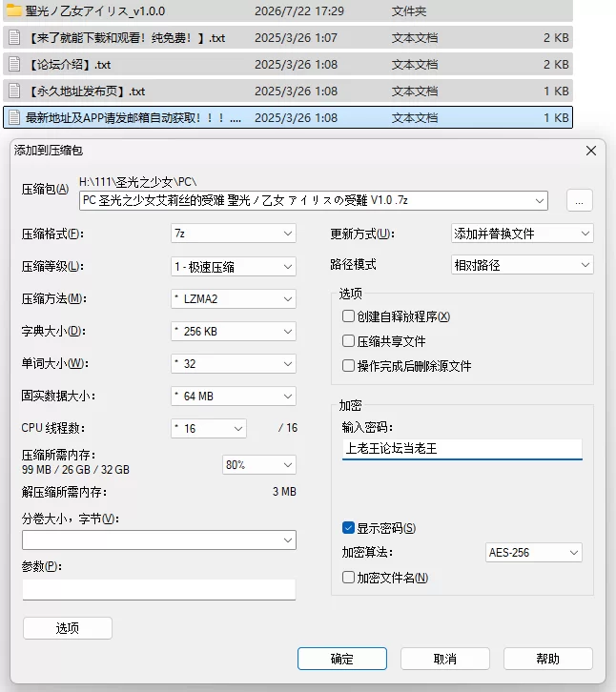Enable 加密文件名 checkbox
This screenshot has width=616, height=692.
[x=348, y=578]
